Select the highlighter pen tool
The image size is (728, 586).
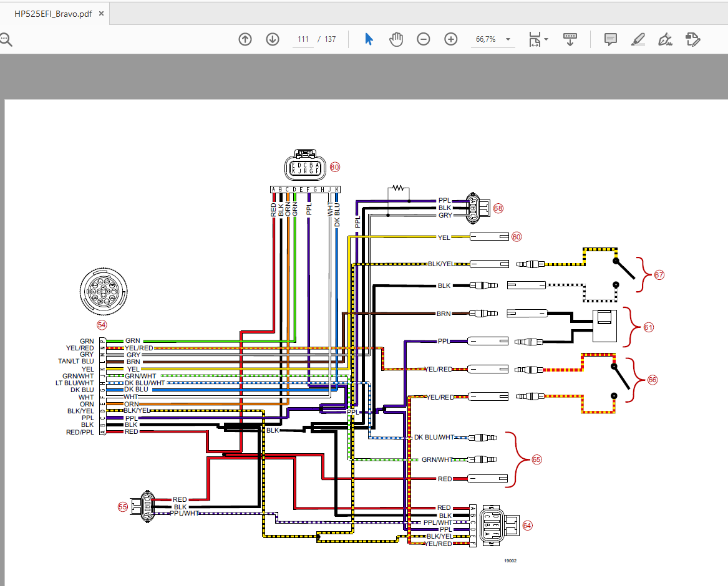coord(638,39)
